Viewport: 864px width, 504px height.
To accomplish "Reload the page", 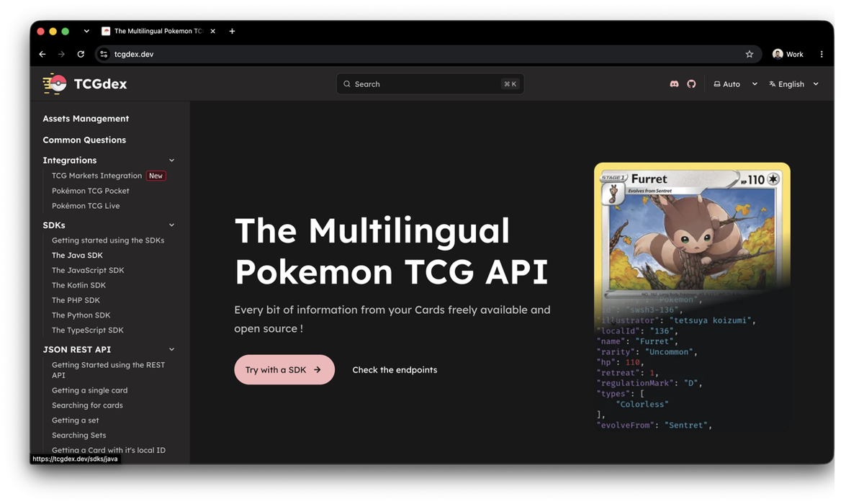I will (x=81, y=54).
